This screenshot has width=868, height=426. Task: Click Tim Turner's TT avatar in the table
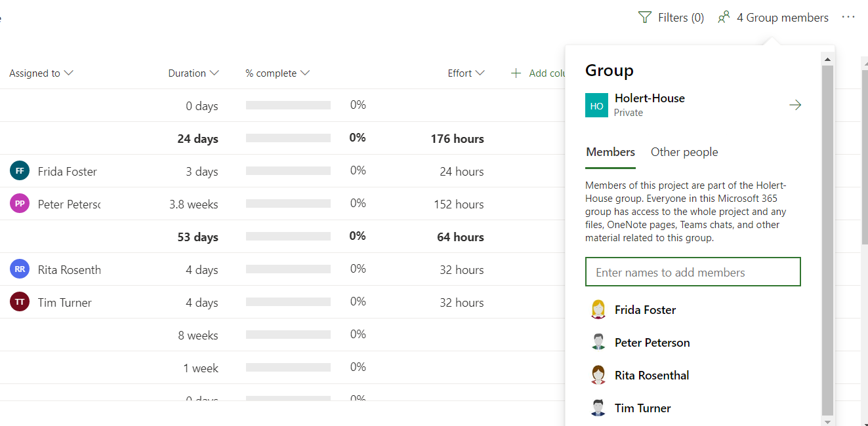pyautogui.click(x=20, y=302)
